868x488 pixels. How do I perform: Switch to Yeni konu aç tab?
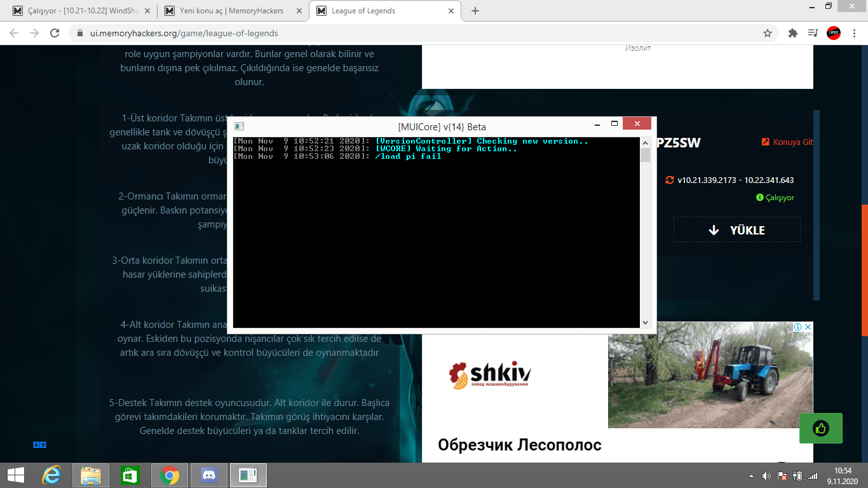pos(233,11)
